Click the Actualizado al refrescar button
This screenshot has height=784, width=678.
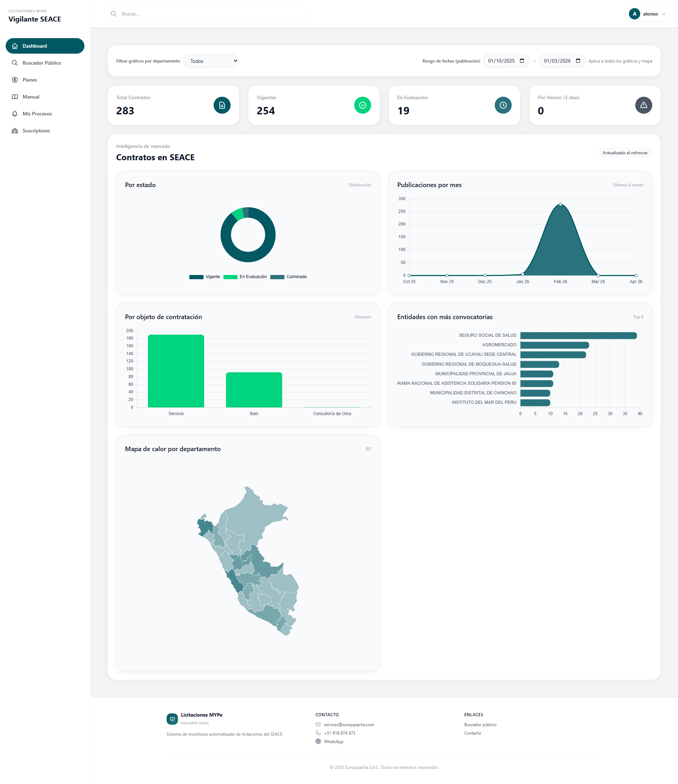625,152
